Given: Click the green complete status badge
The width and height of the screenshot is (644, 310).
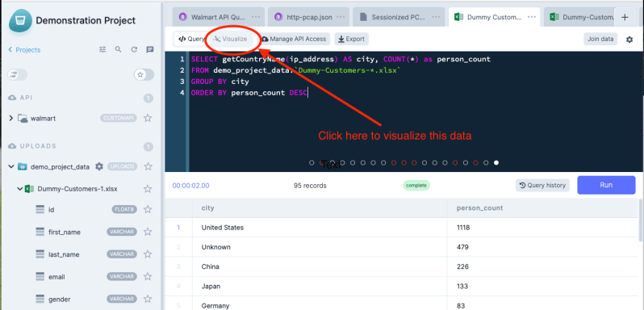Looking at the screenshot, I should (x=416, y=185).
